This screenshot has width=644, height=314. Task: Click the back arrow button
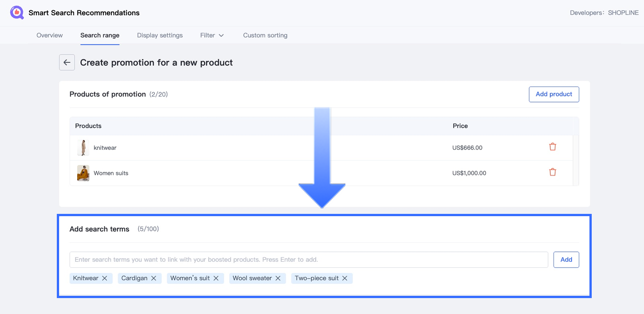[67, 63]
